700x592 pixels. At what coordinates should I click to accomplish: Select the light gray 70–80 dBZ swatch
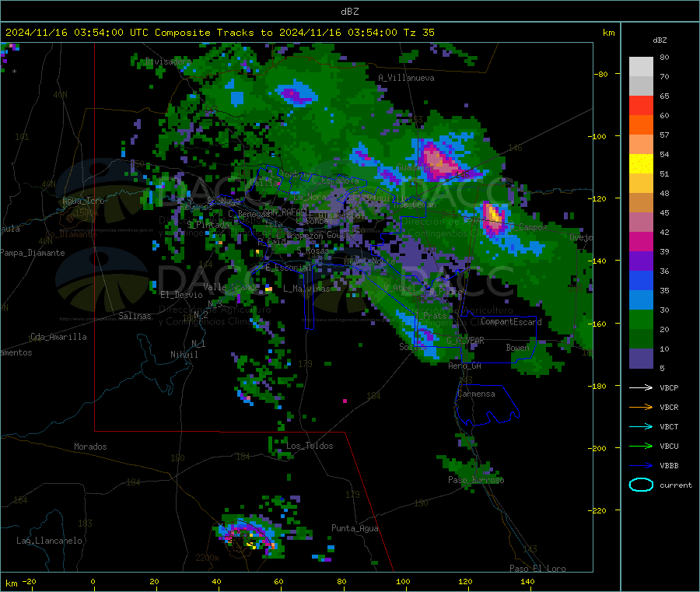[x=641, y=67]
